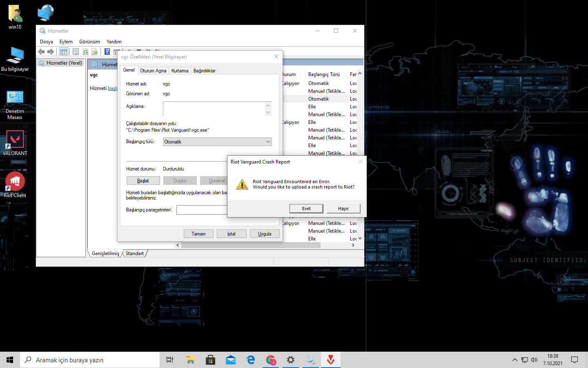This screenshot has width=588, height=368.
Task: Switch to Google Chrome on the taskbar
Action: (x=271, y=360)
